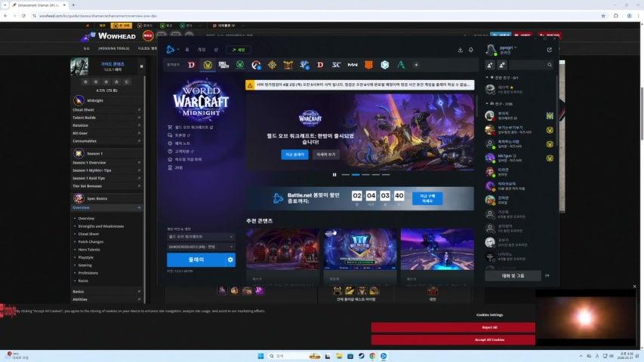Image resolution: width=644 pixels, height=362 pixels.
Task: Open Season 1 Mythic+ Tips in sidebar
Action: pos(92,170)
